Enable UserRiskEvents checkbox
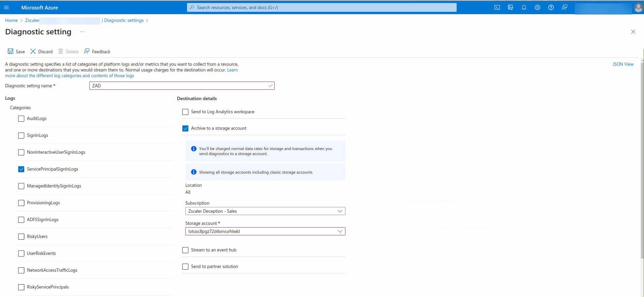Image resolution: width=644 pixels, height=297 pixels. coord(21,254)
